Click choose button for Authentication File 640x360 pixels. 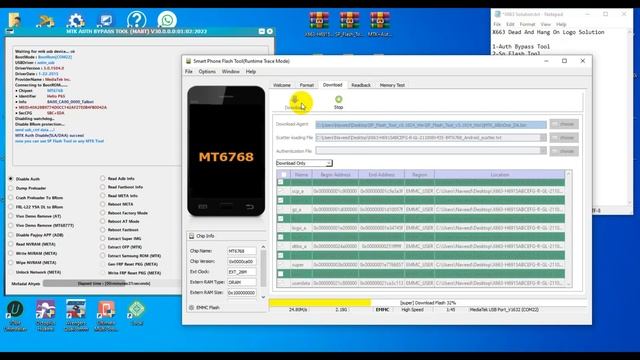[x=564, y=151]
